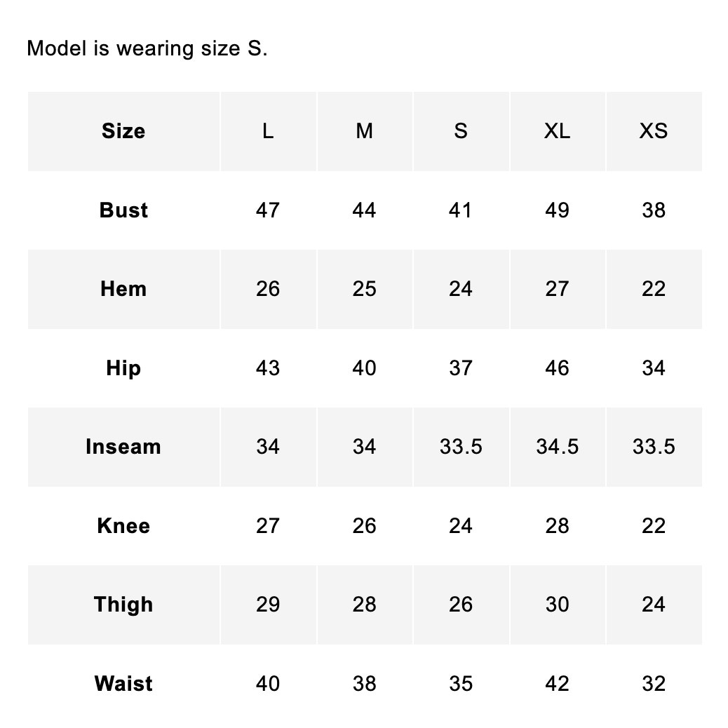
Task: Select the S size column header
Action: click(461, 131)
